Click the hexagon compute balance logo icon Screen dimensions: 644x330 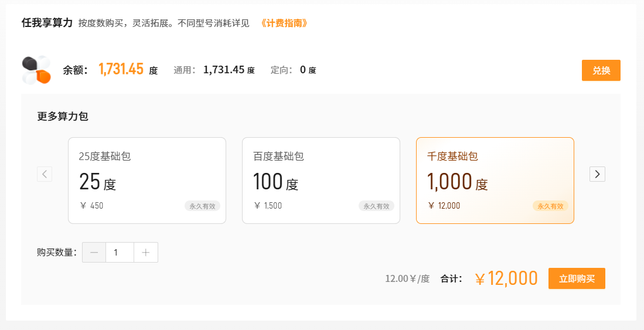(36, 70)
